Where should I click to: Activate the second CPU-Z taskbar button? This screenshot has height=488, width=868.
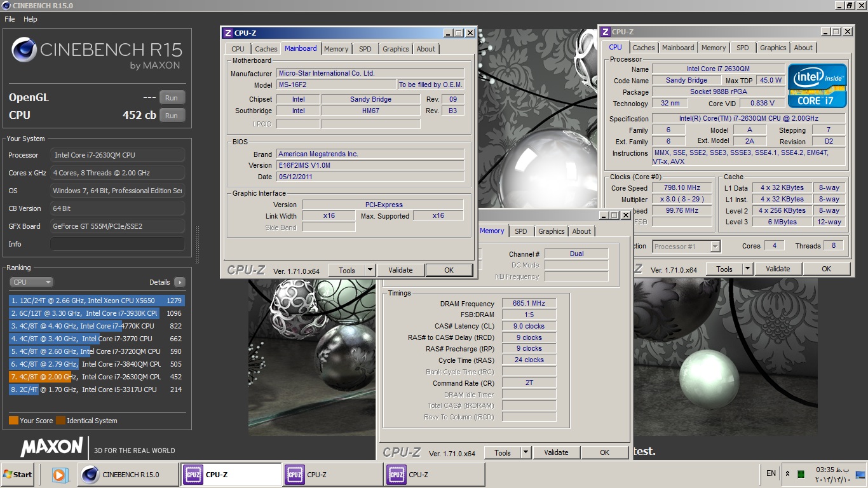333,474
